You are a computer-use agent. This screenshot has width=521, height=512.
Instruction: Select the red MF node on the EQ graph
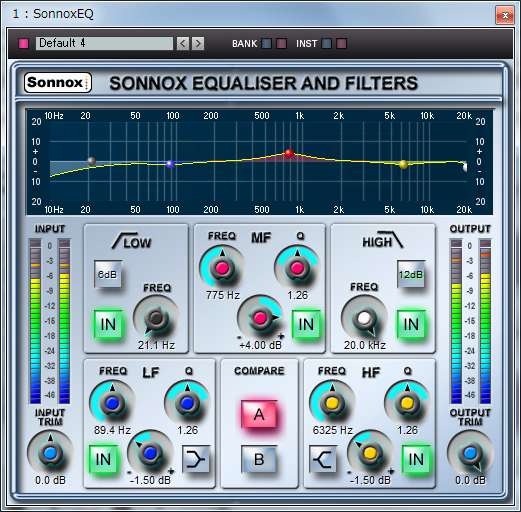pyautogui.click(x=289, y=153)
